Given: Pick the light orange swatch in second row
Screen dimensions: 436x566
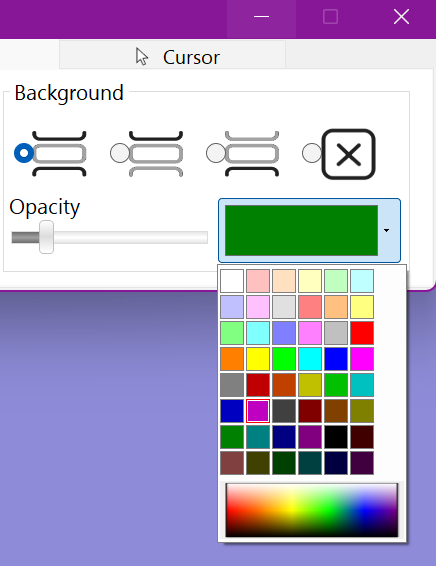Looking at the screenshot, I should [336, 307].
